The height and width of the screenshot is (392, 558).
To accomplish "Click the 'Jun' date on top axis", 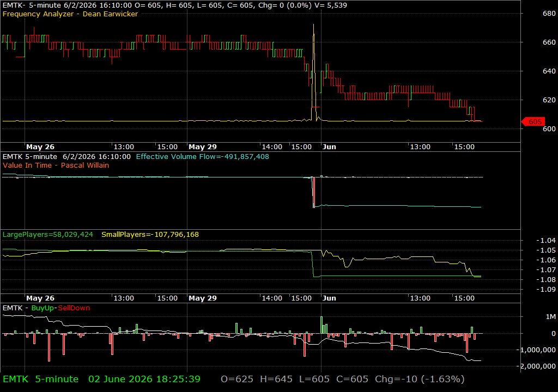I will (329, 146).
